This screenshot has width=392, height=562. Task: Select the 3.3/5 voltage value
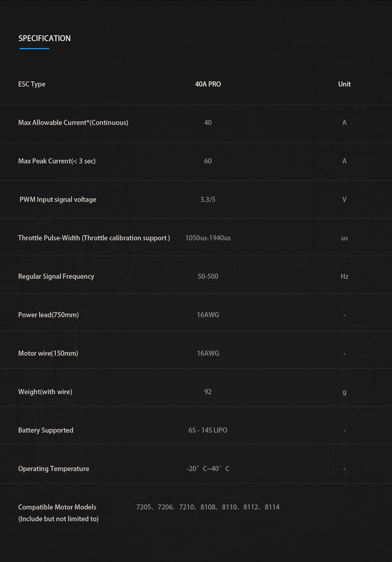coord(208,200)
